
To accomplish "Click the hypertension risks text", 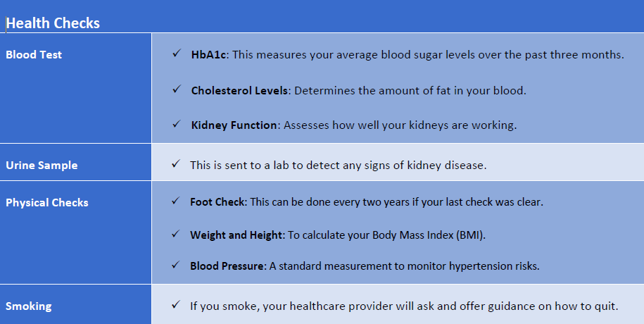I will coord(494,266).
